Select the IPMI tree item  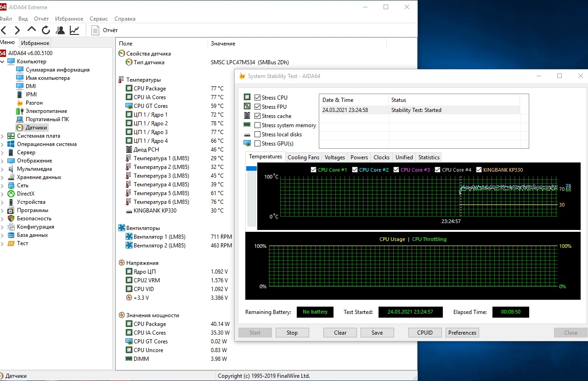coord(31,95)
